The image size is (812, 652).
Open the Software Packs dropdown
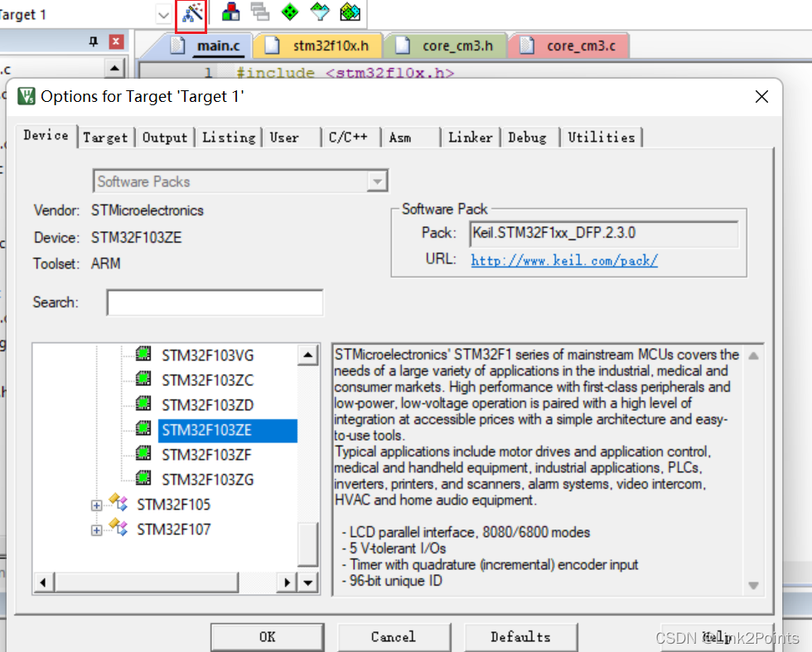[240, 181]
